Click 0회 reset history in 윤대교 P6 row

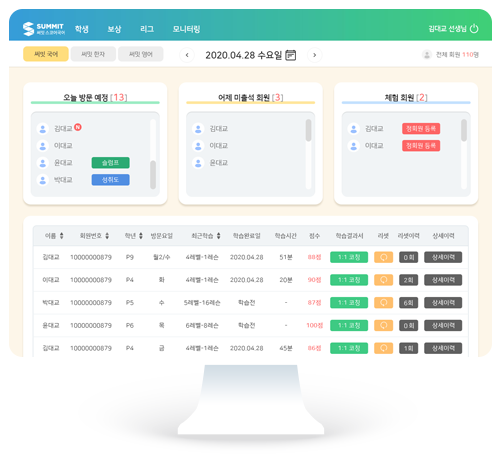tap(409, 325)
